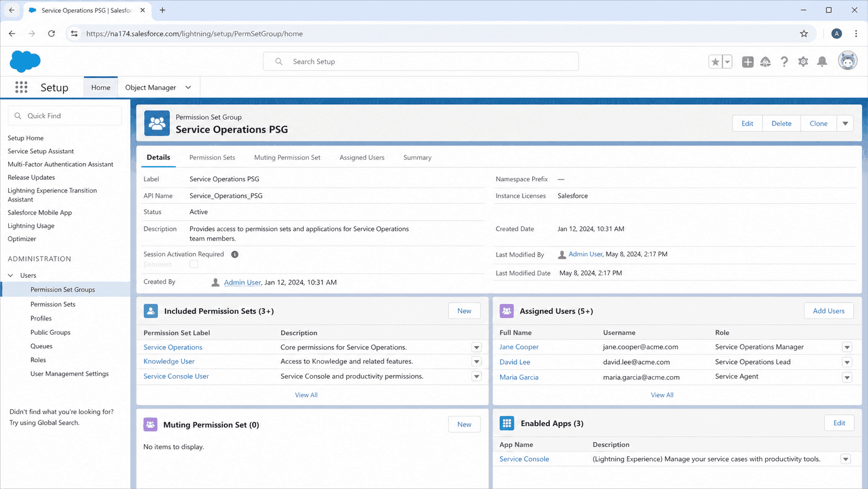This screenshot has height=489, width=868.
Task: Click New in Included Permission Sets
Action: 464,311
